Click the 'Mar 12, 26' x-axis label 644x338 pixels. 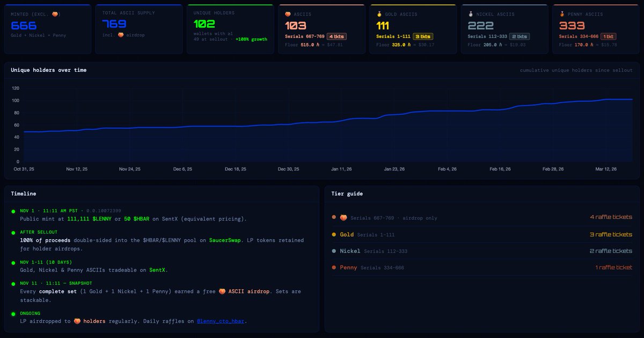(606, 169)
